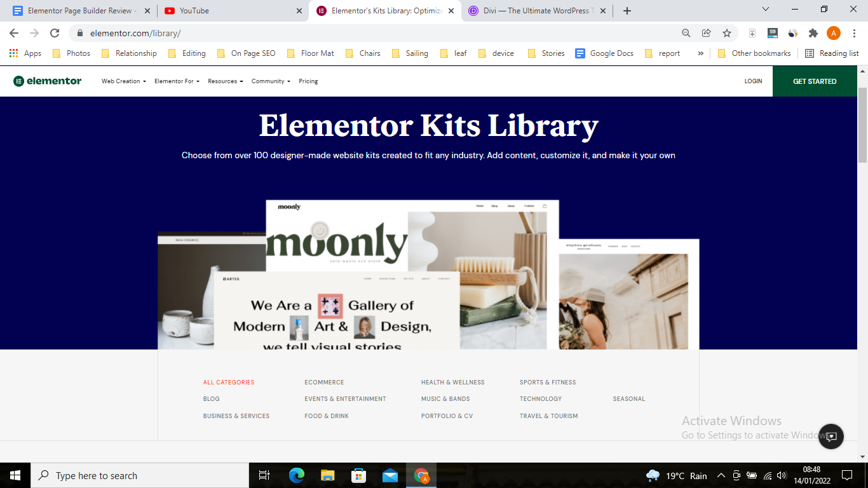The image size is (868, 488).
Task: Click the LOGIN link
Action: (753, 81)
